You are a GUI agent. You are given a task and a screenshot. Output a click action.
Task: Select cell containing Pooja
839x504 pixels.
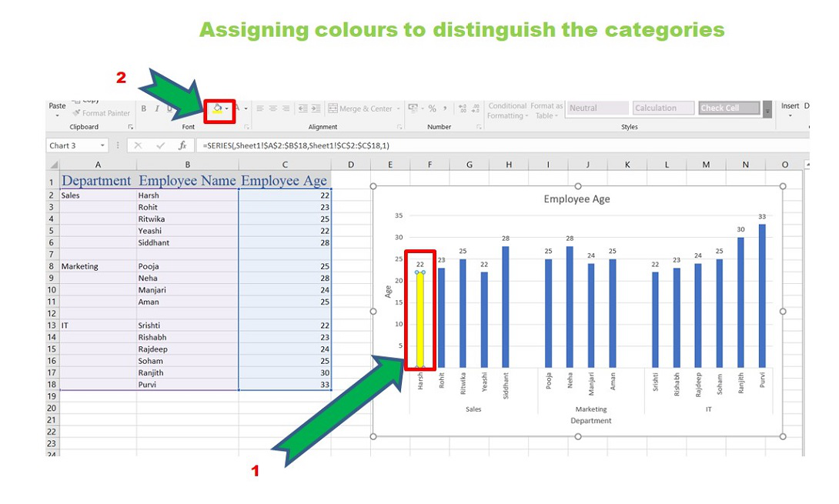tap(187, 266)
